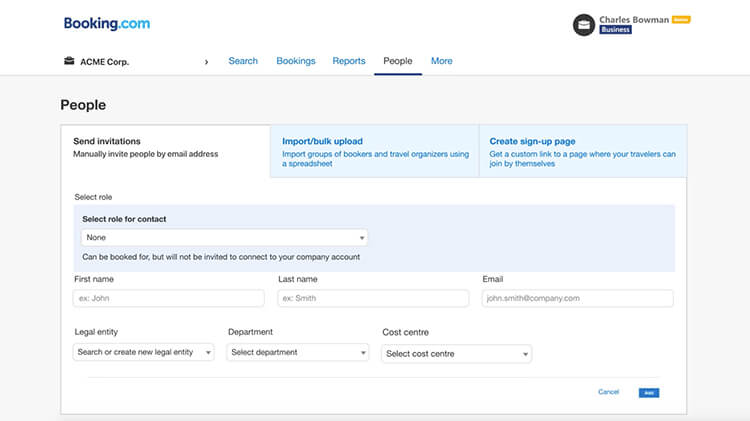Click the Cancel link

click(x=608, y=392)
